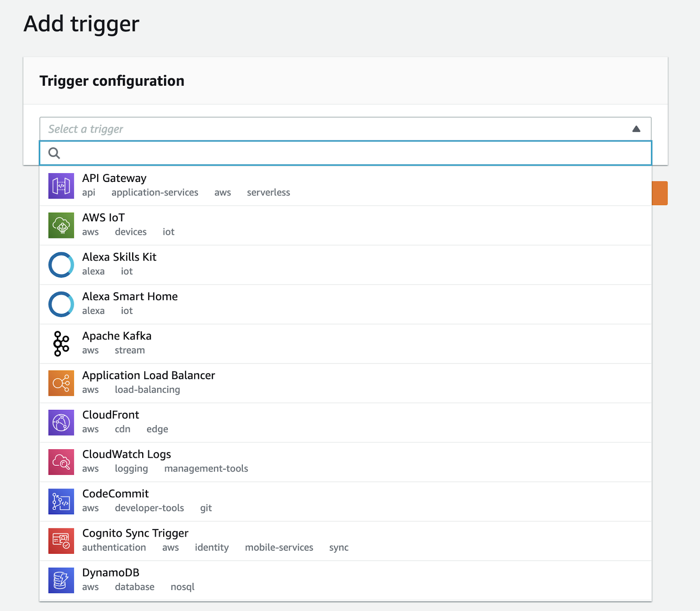
Task: Choose API Gateway from trigger list
Action: pos(345,186)
